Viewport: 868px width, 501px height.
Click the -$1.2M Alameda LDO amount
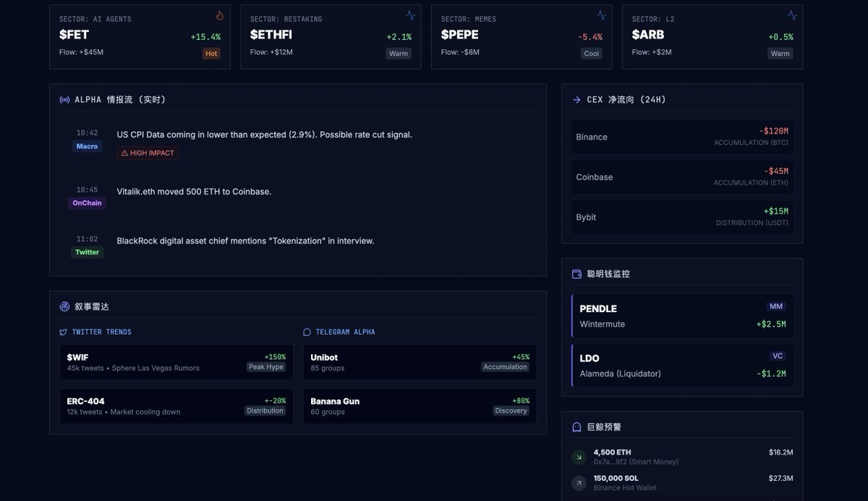(x=771, y=374)
